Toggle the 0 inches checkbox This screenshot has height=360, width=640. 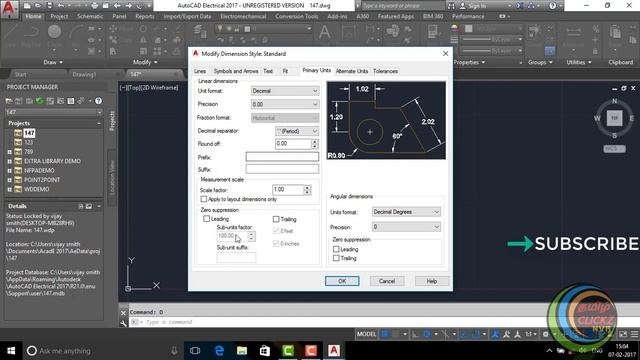point(276,244)
